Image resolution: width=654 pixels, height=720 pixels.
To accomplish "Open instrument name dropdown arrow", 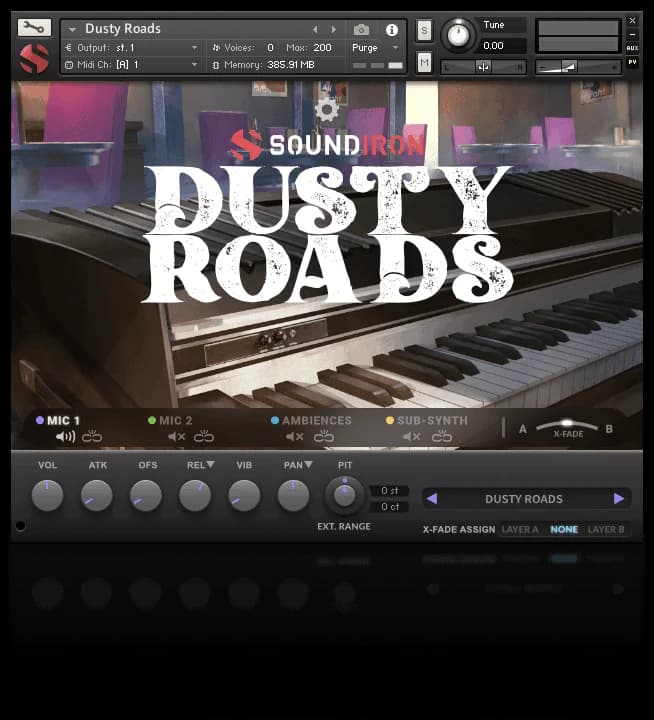I will coord(72,29).
